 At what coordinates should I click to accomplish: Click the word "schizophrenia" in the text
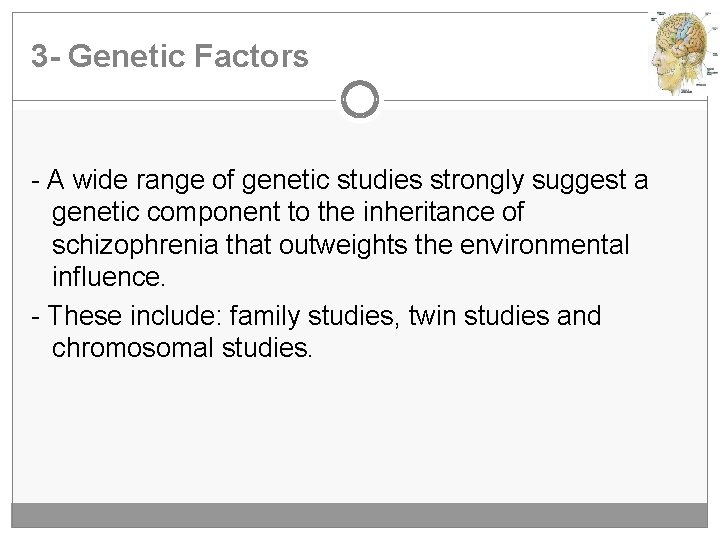pyautogui.click(x=121, y=246)
